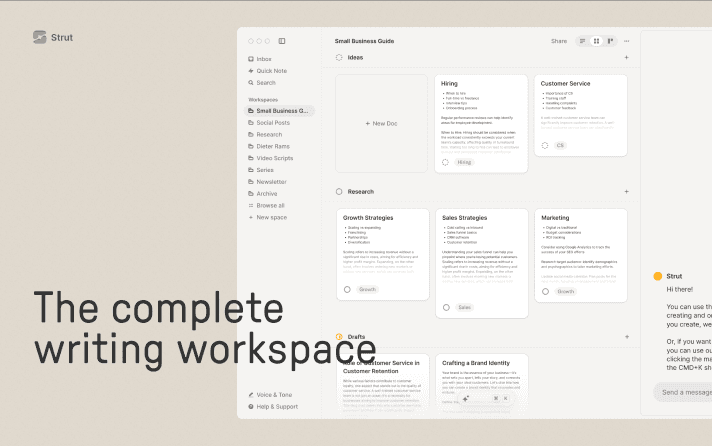
Task: Toggle status circle on Marketing card
Action: (545, 292)
